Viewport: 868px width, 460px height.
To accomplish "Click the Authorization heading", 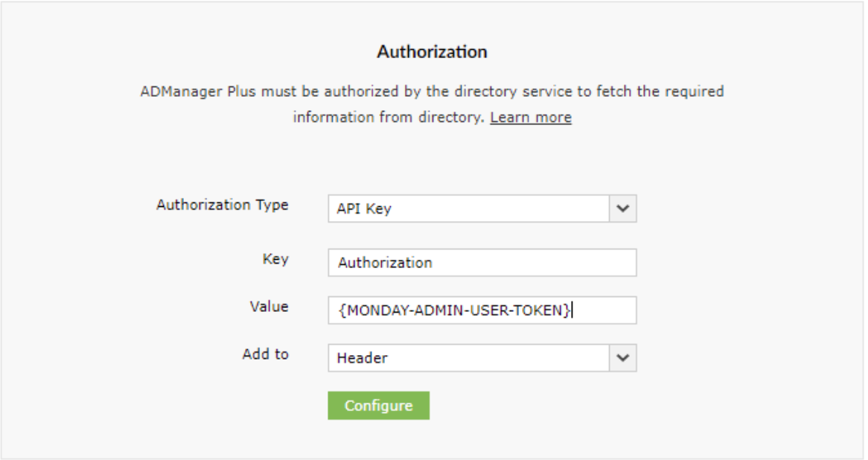I will 432,52.
